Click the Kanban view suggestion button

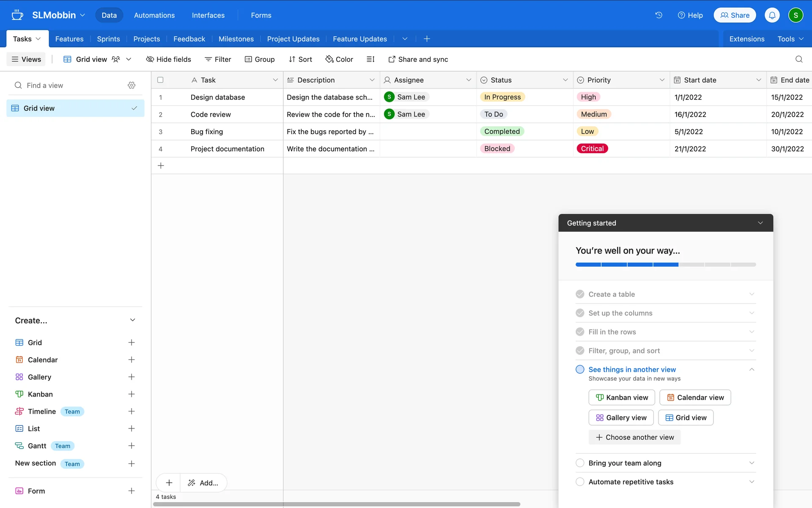tap(621, 398)
